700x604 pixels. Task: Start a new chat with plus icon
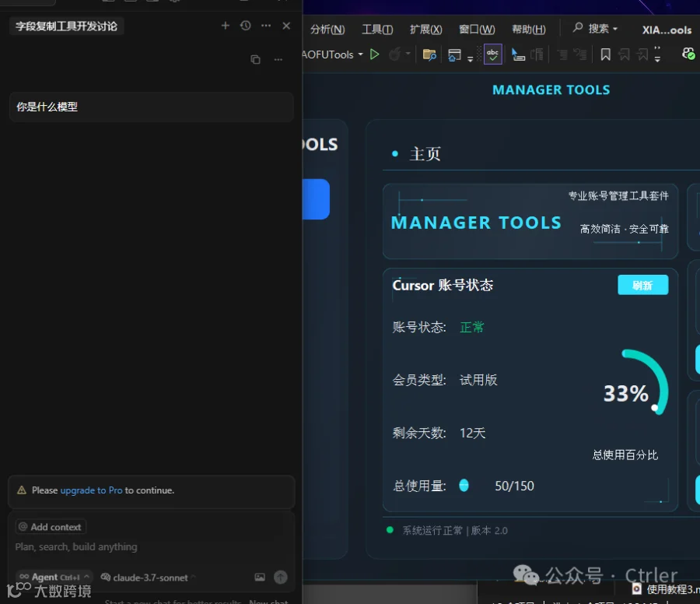pos(225,26)
